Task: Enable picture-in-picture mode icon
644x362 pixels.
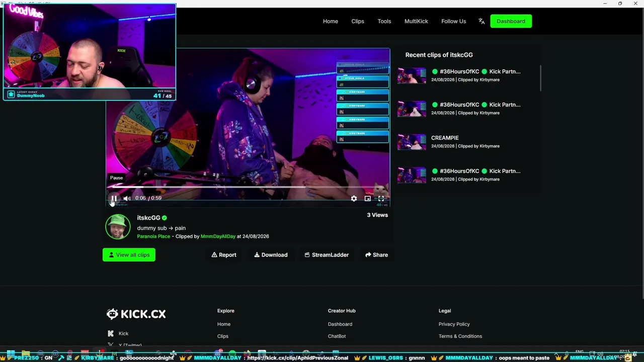Action: coord(367,199)
